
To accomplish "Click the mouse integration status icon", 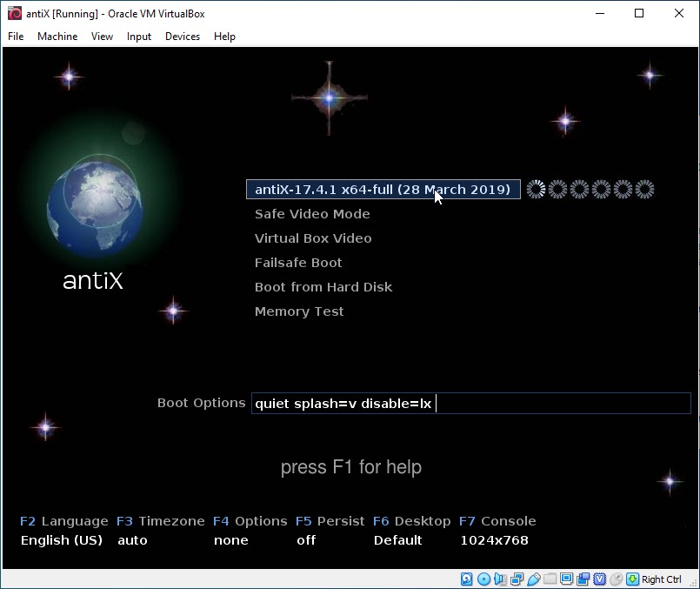I will pyautogui.click(x=616, y=579).
